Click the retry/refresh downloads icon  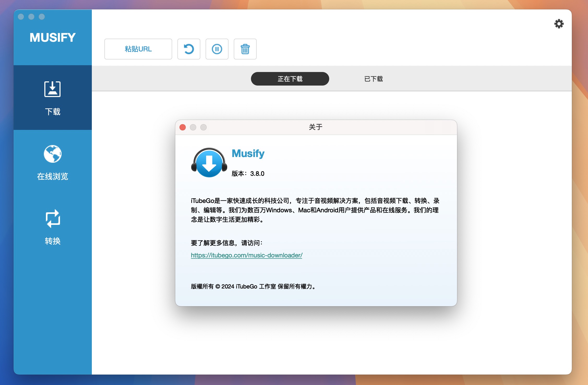point(189,49)
